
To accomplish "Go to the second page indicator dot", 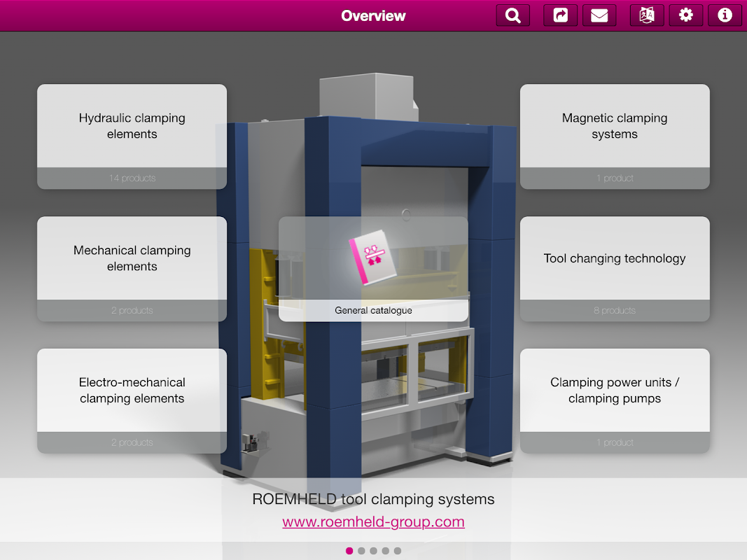I will coord(361,551).
